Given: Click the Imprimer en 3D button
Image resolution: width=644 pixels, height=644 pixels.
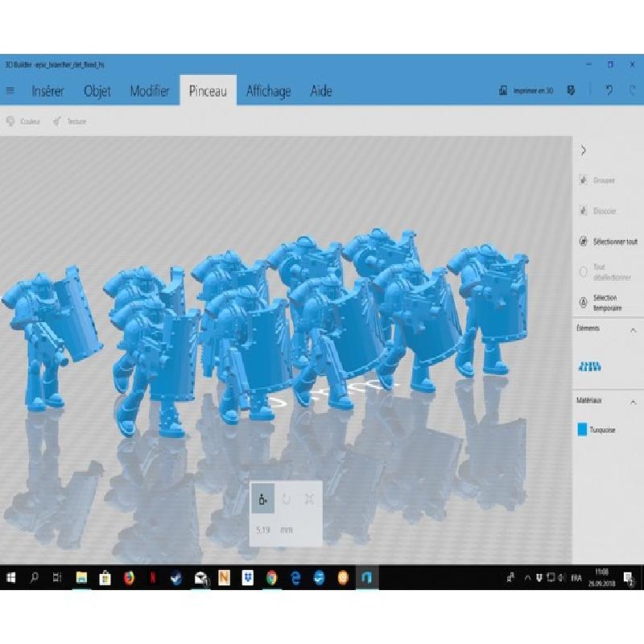Looking at the screenshot, I should click(x=526, y=90).
